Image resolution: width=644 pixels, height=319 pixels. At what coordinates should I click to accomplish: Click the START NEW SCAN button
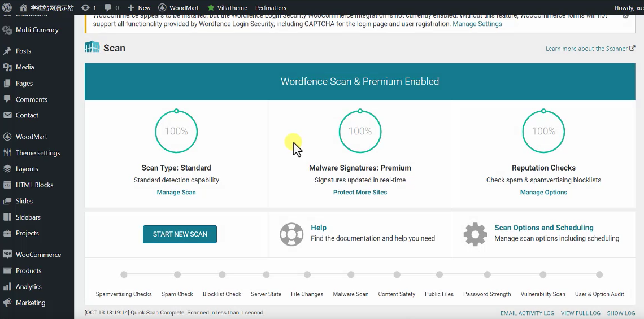pyautogui.click(x=180, y=234)
